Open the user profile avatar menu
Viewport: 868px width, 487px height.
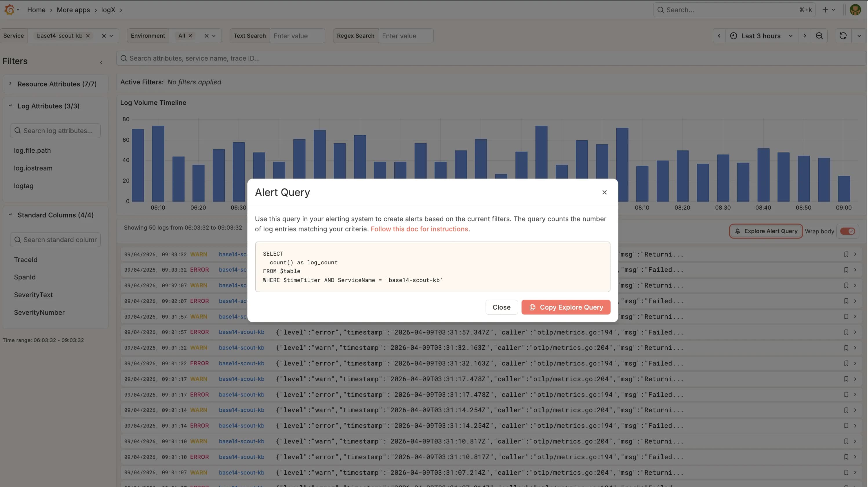coord(855,10)
